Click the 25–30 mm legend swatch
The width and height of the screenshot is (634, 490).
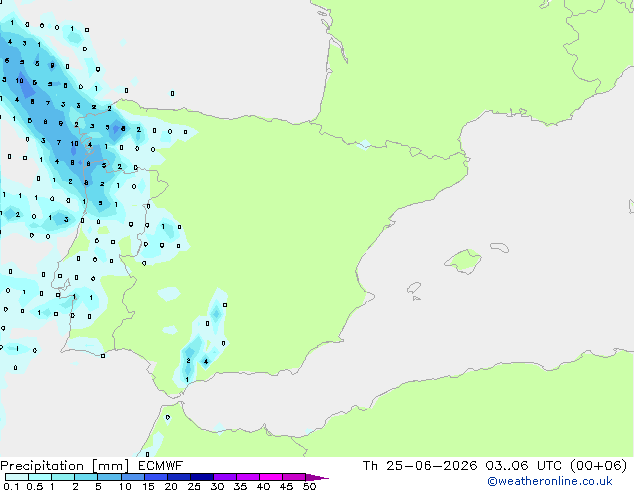tap(201, 477)
